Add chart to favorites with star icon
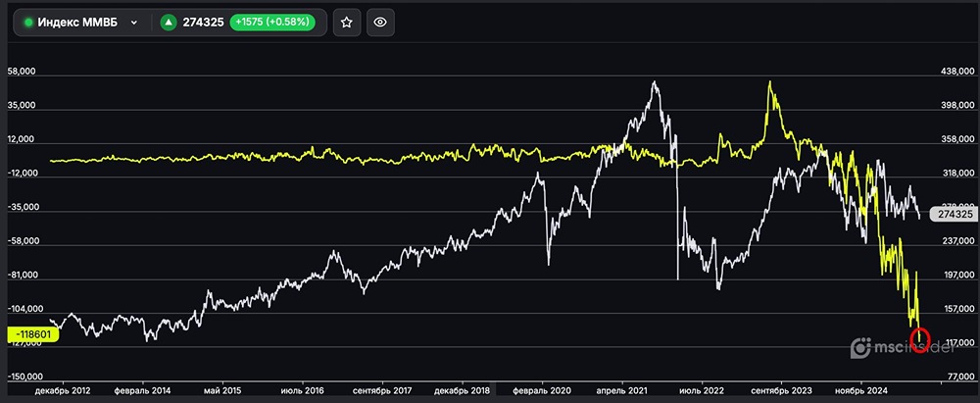The width and height of the screenshot is (980, 403). (347, 23)
